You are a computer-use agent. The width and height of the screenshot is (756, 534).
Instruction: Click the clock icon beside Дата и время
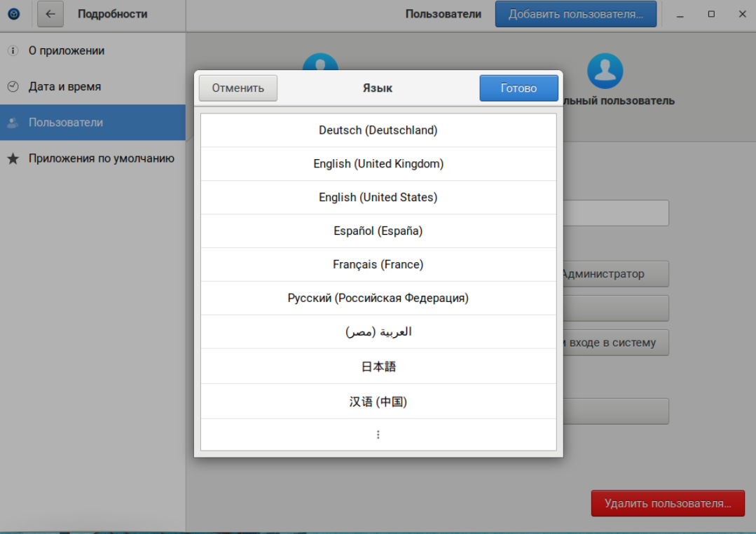[13, 87]
